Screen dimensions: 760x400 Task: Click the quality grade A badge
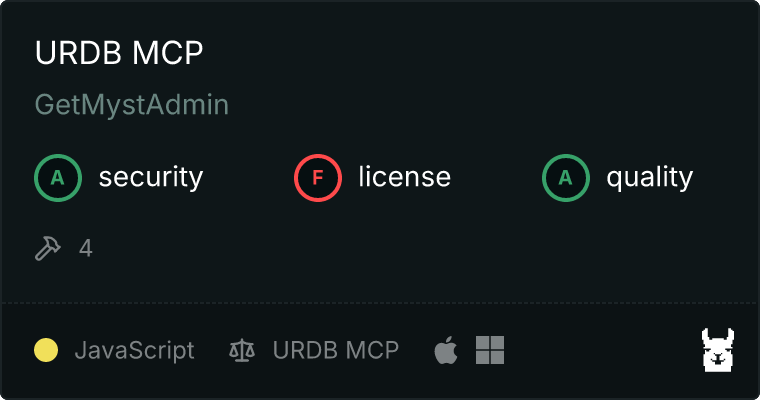pos(566,178)
